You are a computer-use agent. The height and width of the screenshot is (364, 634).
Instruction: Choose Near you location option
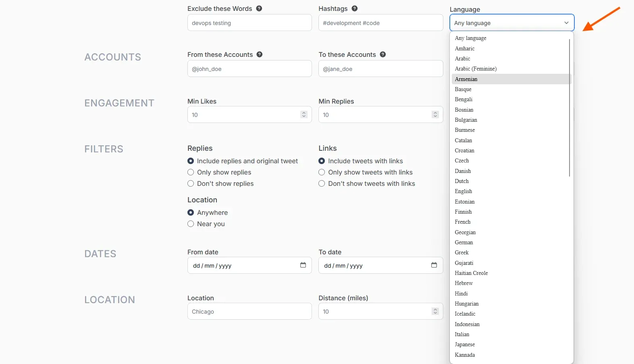pos(191,224)
